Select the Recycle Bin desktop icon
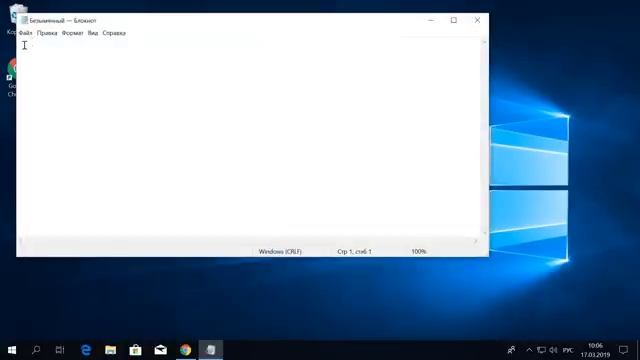The image size is (640, 360). tap(11, 19)
